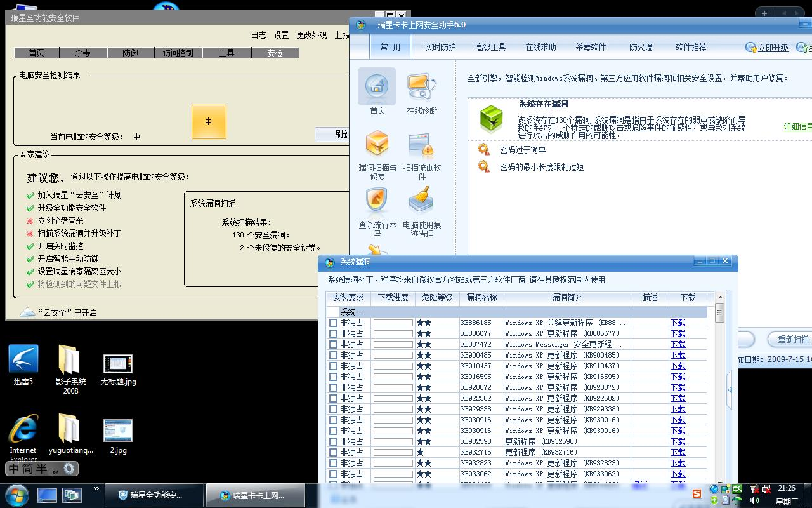Toggle the 中 language mode on IME bar
Viewport: 812px width, 508px height.
[14, 469]
